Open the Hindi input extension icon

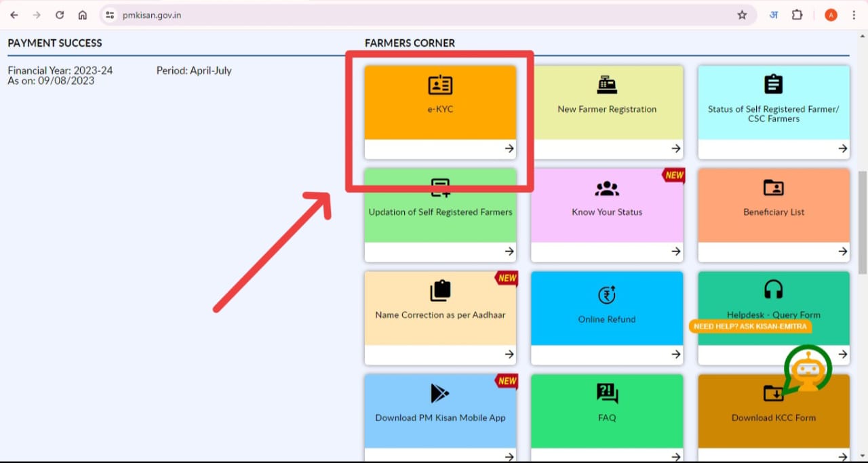[773, 15]
